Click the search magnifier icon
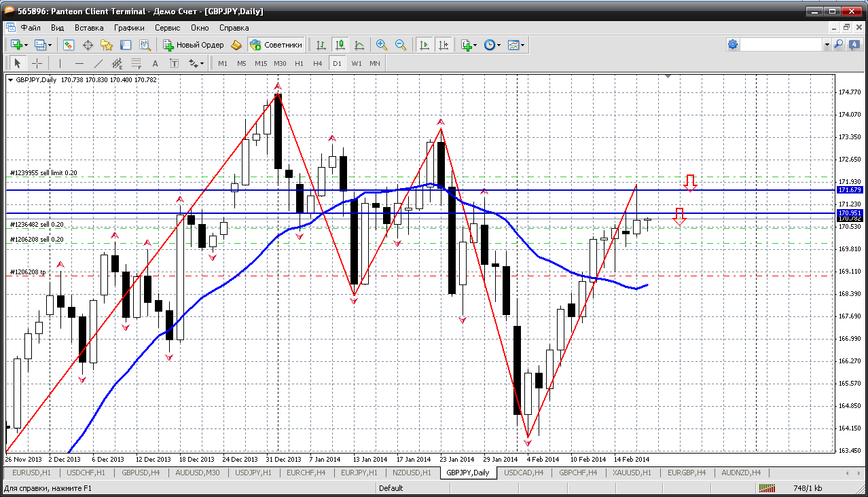Viewport: 868px width, 497px height. point(839,44)
